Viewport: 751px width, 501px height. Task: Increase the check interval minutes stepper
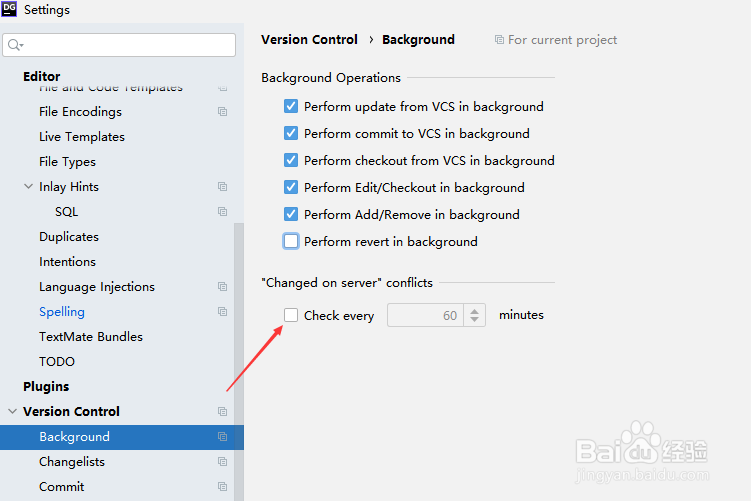pos(474,311)
